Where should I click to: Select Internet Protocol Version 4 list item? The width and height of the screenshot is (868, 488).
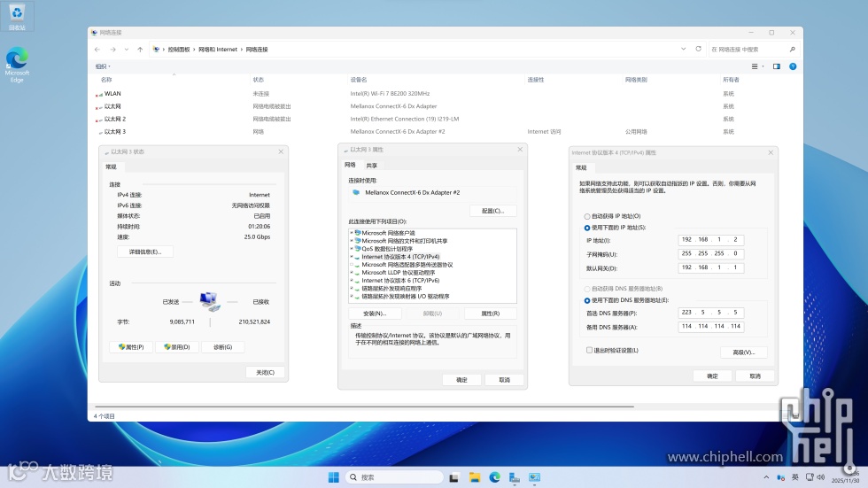(400, 257)
